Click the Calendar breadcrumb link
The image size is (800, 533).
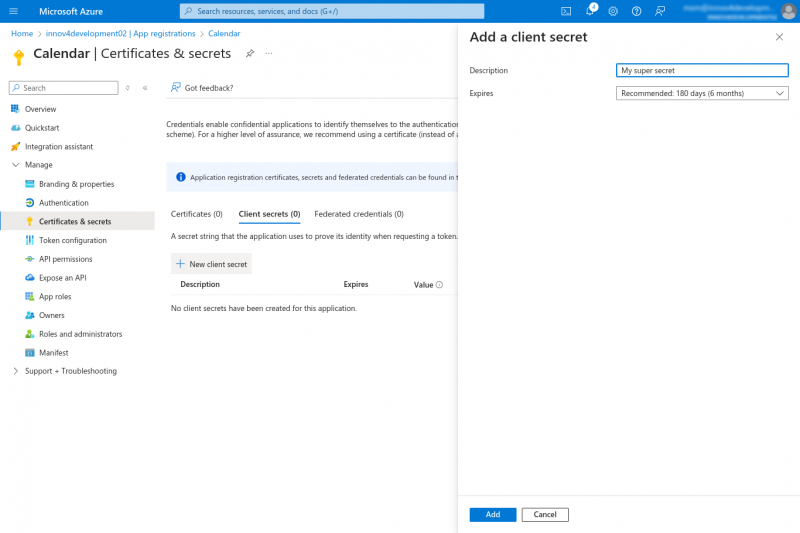click(224, 34)
